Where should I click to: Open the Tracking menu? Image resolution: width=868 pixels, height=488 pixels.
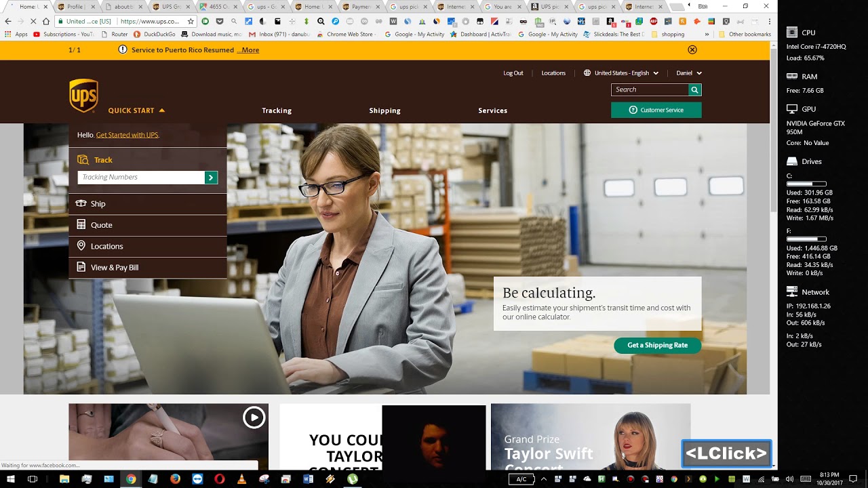pos(277,110)
